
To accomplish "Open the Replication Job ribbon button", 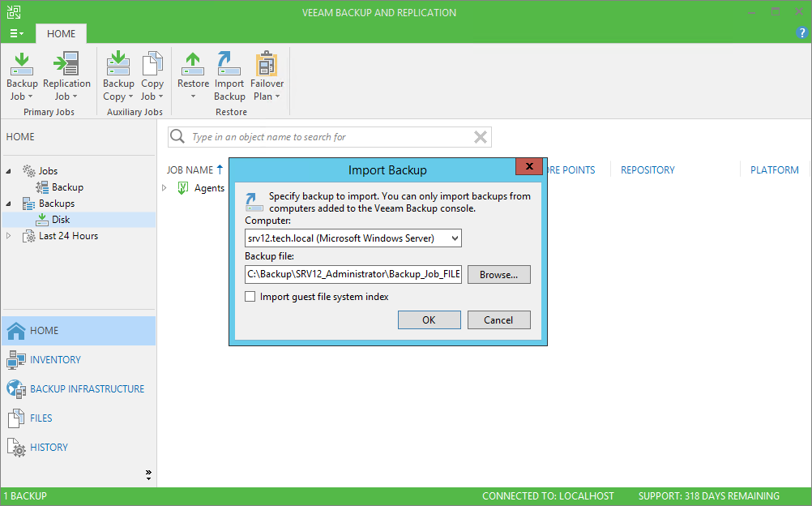I will pos(66,76).
